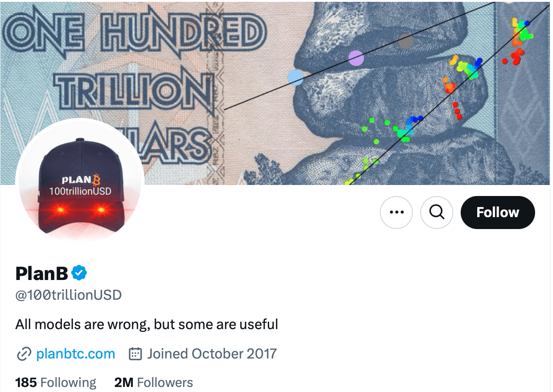Click the red glowing eyes on the cap
The image size is (553, 392).
[80, 210]
